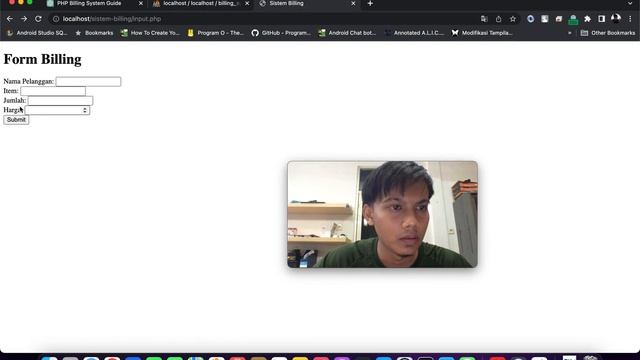
Task: Close the localhost billing database tab
Action: click(247, 3)
